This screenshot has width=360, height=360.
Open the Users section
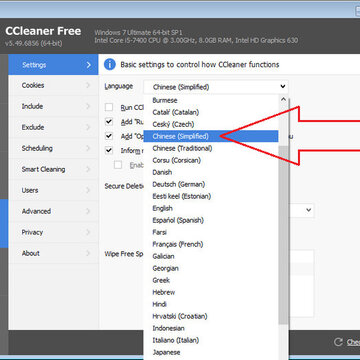tap(53, 190)
